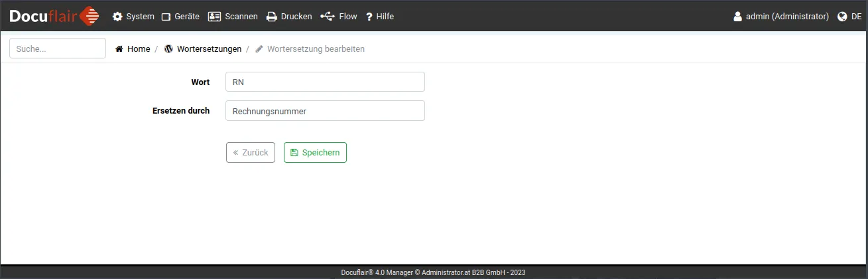The image size is (868, 279).
Task: Click the Wort field label
Action: coord(200,82)
